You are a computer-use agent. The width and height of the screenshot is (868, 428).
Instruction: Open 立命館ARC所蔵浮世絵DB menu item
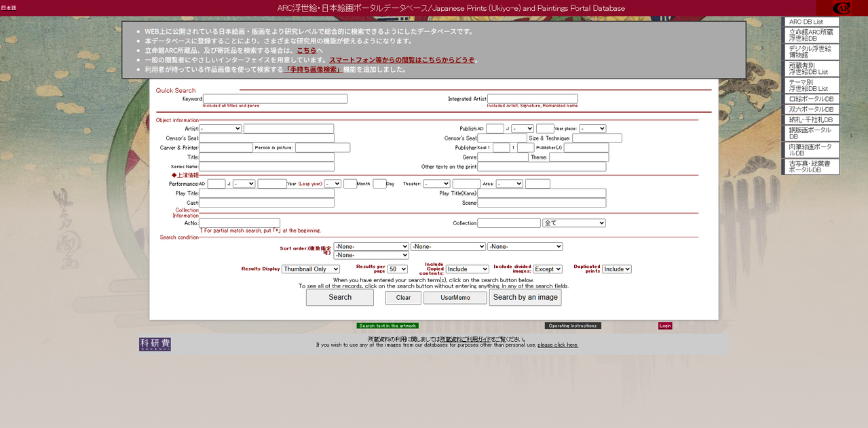(810, 35)
